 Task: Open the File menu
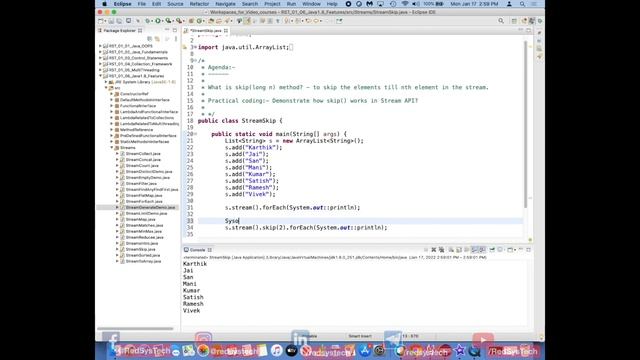pos(142,4)
